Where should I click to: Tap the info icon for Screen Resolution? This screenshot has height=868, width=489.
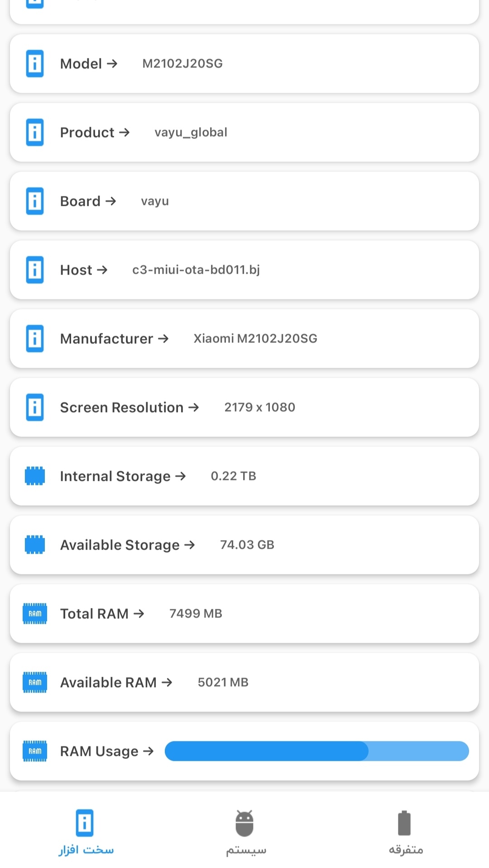(35, 408)
